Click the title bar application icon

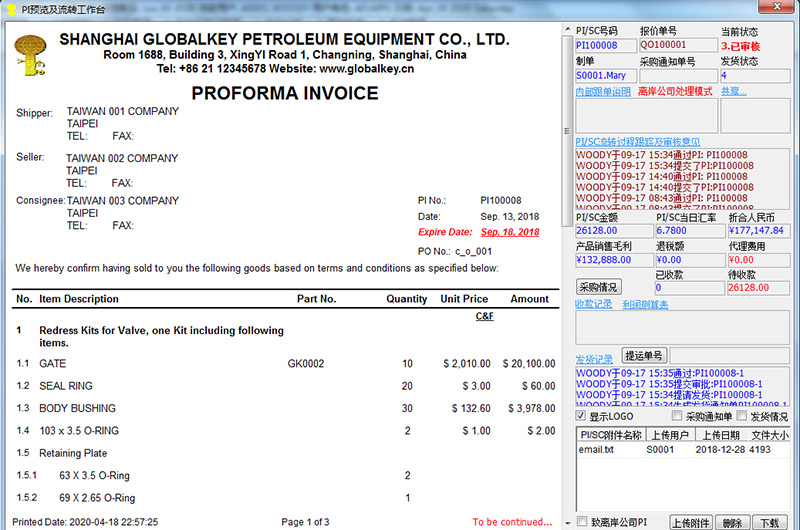pyautogui.click(x=9, y=8)
